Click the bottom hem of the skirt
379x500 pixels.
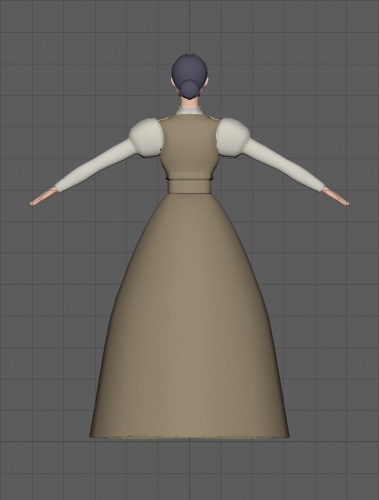tap(189, 435)
